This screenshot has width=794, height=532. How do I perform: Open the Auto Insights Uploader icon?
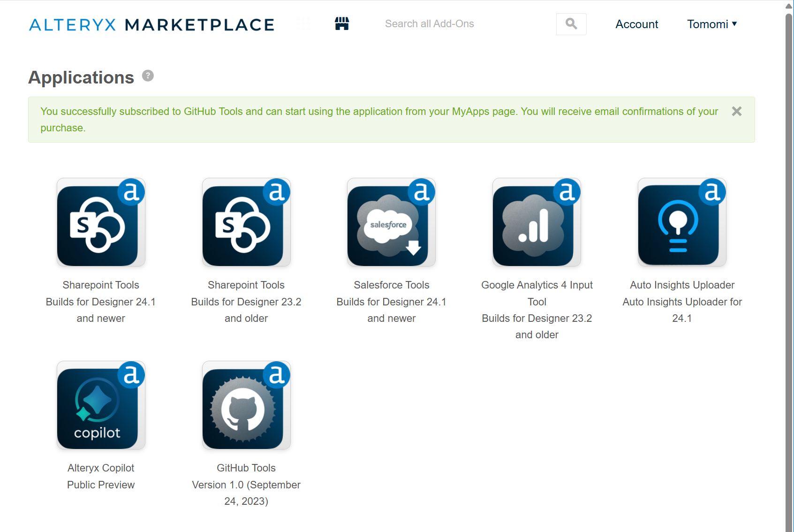682,222
